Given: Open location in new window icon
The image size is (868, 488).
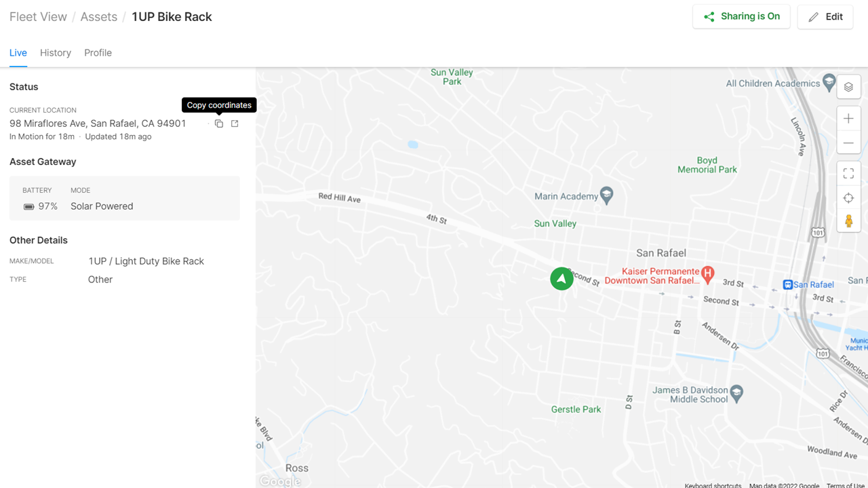Looking at the screenshot, I should coord(235,124).
